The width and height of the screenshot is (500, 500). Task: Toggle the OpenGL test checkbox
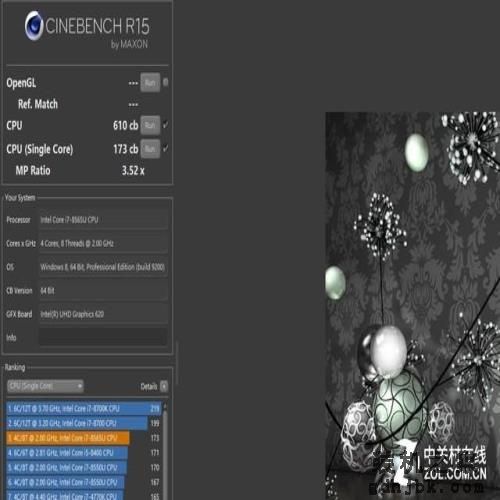[x=165, y=82]
